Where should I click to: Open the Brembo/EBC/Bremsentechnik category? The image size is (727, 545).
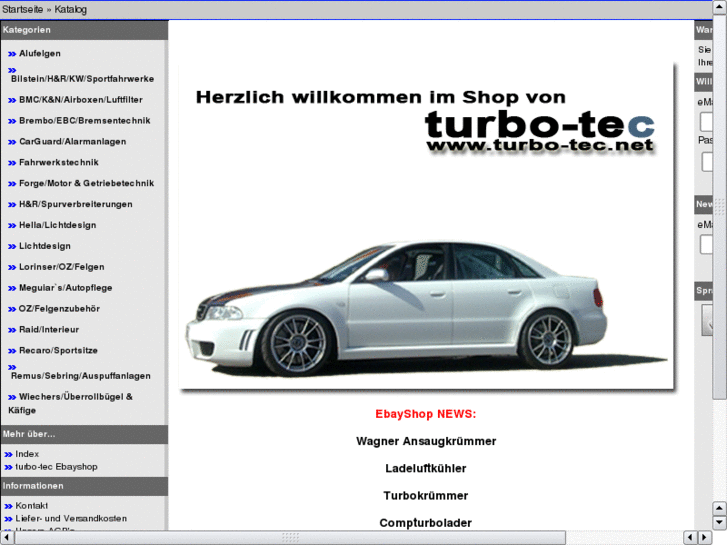point(84,121)
